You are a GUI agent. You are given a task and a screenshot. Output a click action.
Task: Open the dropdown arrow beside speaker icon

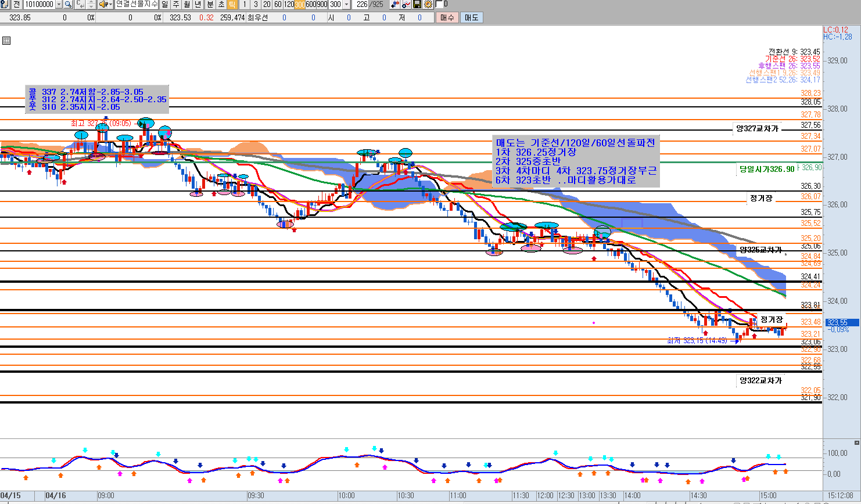(110, 5)
